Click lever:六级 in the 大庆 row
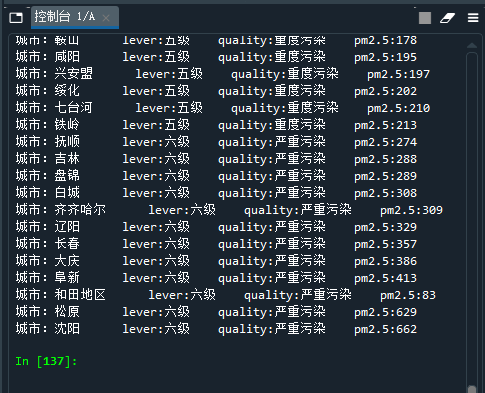This screenshot has height=393, width=485. [156, 261]
